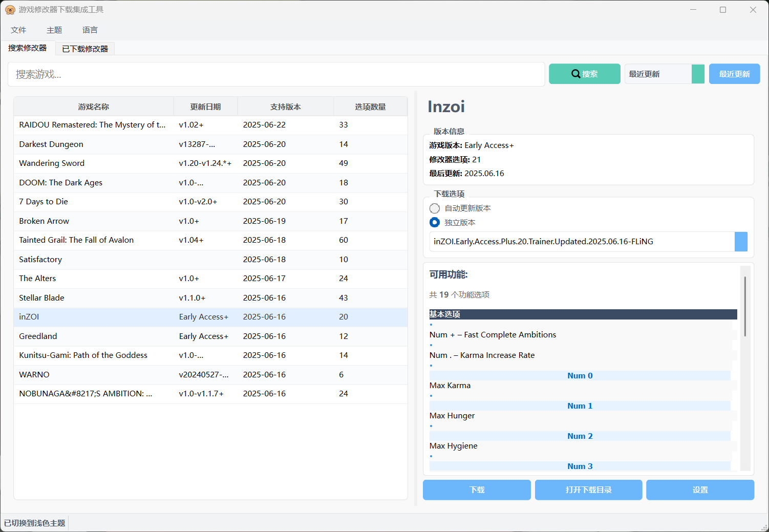The height and width of the screenshot is (532, 769).
Task: Switch to the 已下载修改器 tab
Action: 85,49
